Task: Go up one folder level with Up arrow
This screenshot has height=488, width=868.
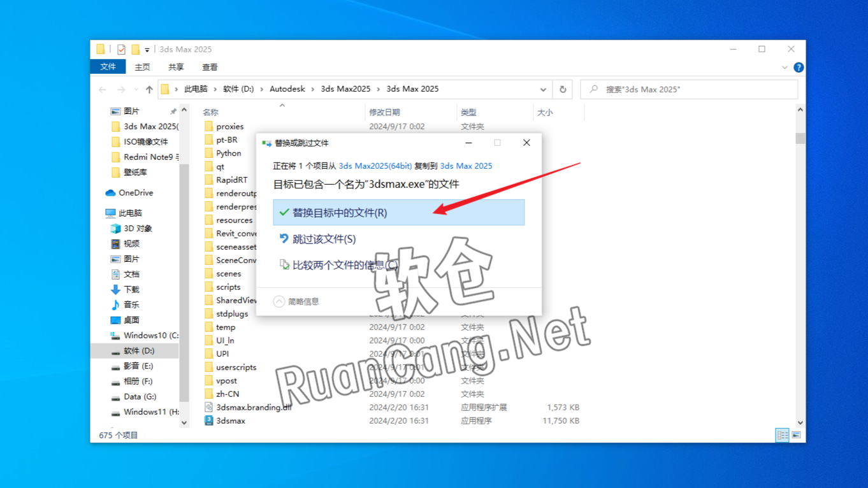Action: [149, 90]
